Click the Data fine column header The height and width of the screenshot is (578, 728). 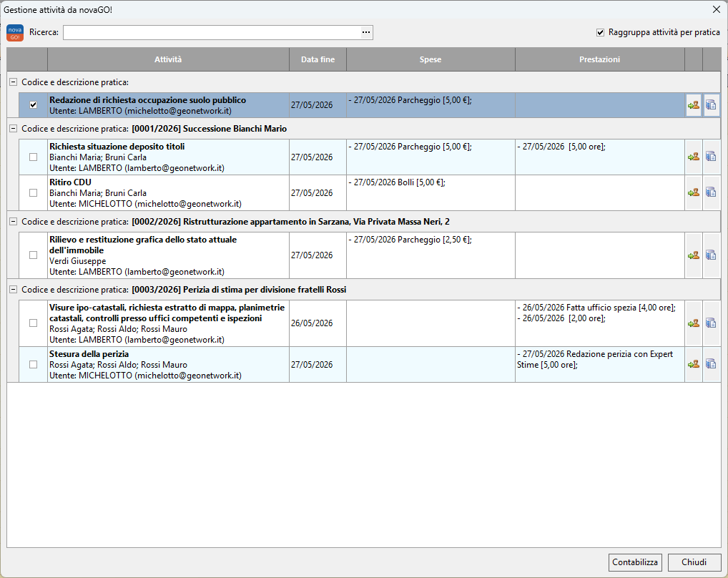pos(318,59)
